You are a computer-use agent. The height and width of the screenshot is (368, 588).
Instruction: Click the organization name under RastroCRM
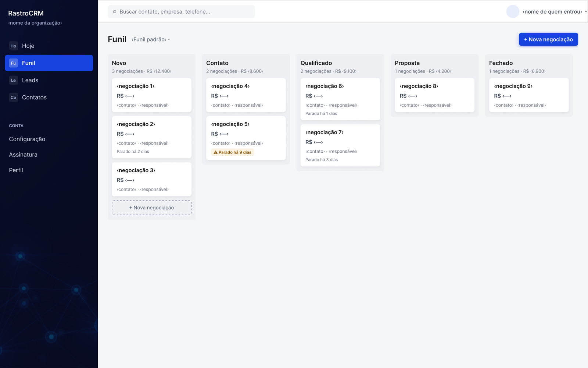pos(35,23)
